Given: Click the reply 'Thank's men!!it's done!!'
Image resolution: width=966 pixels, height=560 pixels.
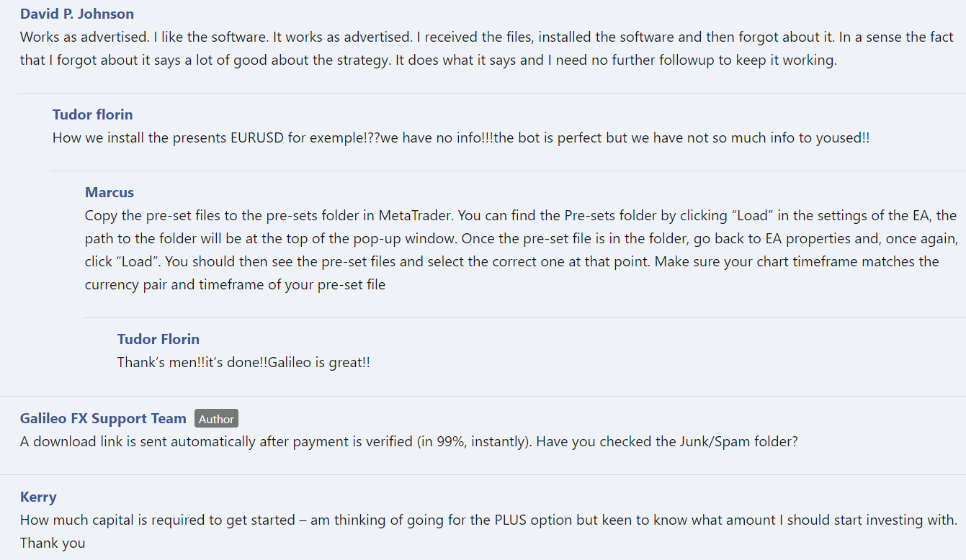Looking at the screenshot, I should click(x=243, y=362).
